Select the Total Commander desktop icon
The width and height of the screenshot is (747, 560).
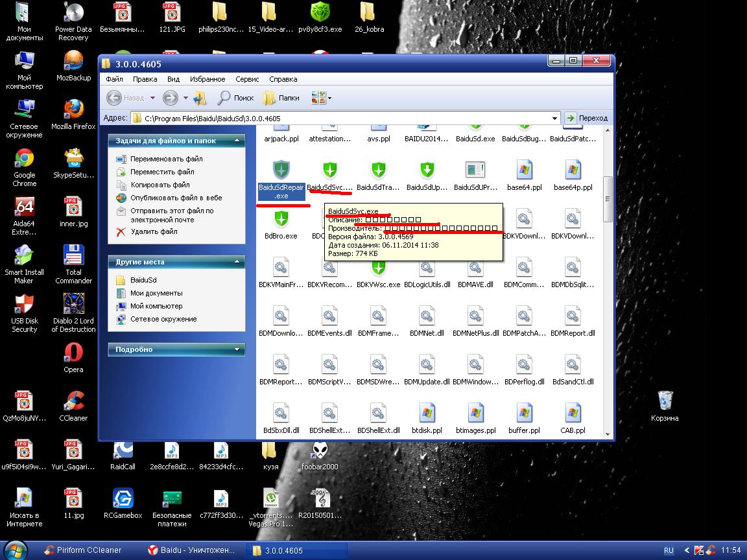click(73, 264)
